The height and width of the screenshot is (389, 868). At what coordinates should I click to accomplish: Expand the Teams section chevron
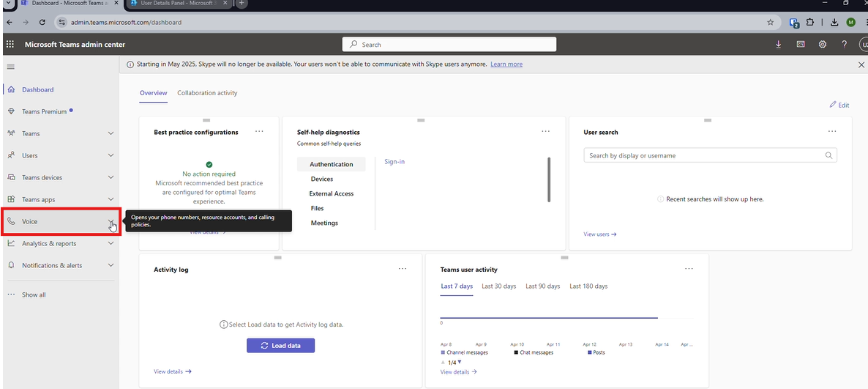111,133
